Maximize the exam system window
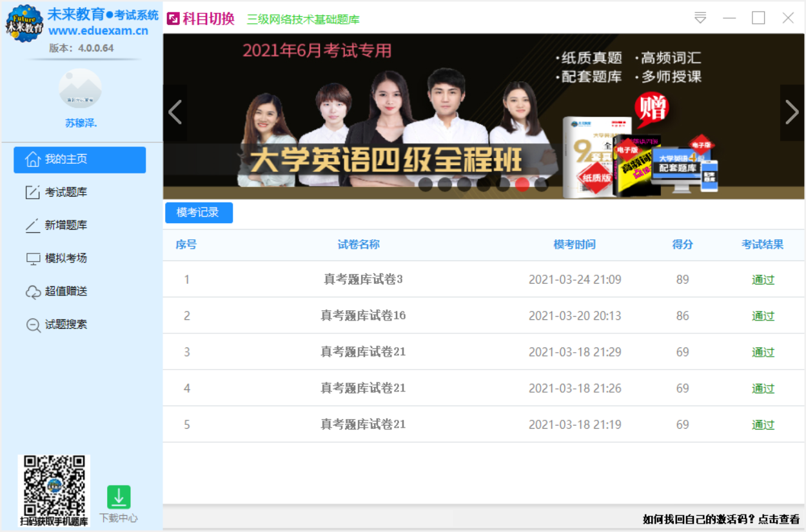Viewport: 806px width, 532px height. [758, 18]
